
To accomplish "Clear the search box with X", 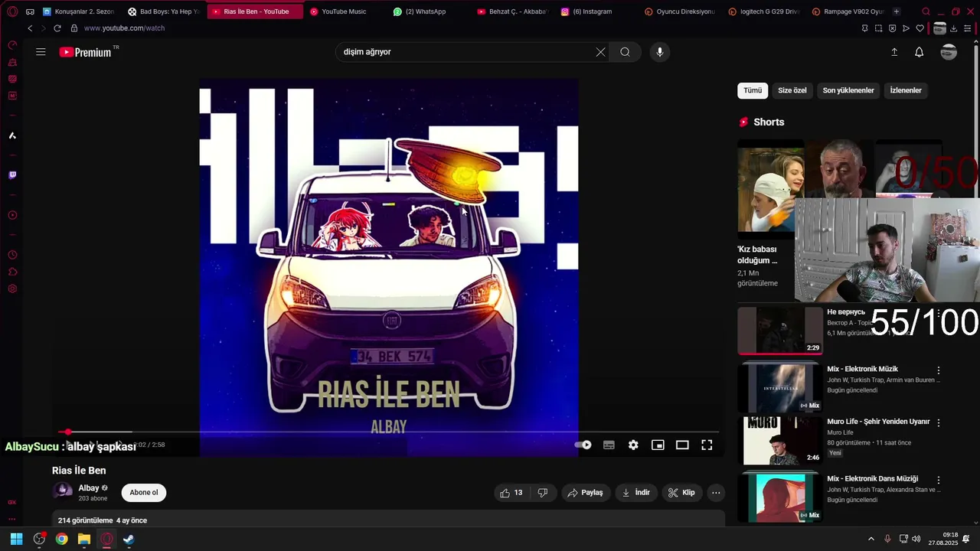I will point(600,52).
